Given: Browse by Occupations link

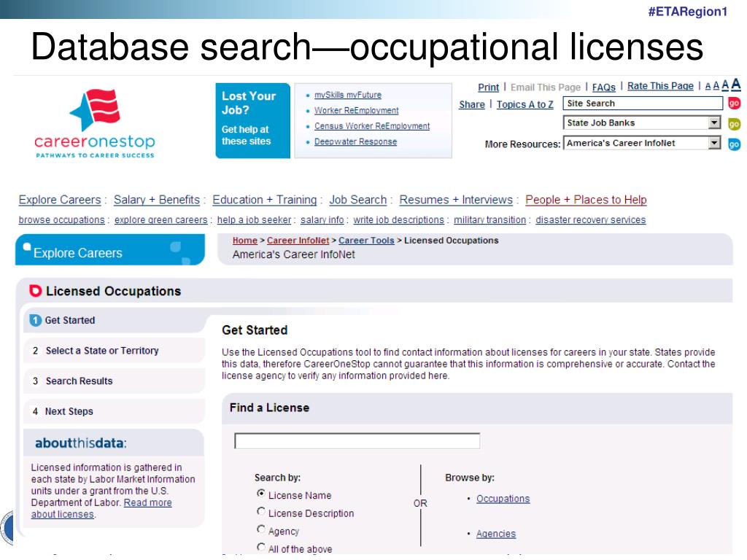Looking at the screenshot, I should pyautogui.click(x=503, y=499).
